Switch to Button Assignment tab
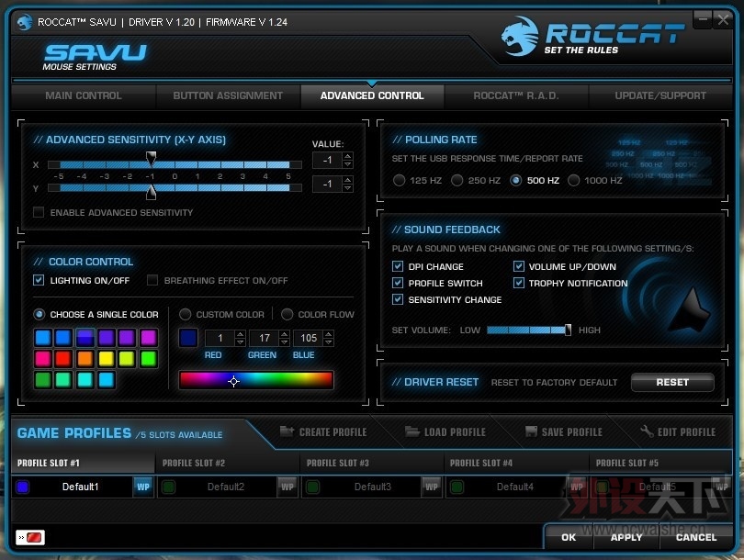The image size is (744, 560). (228, 95)
